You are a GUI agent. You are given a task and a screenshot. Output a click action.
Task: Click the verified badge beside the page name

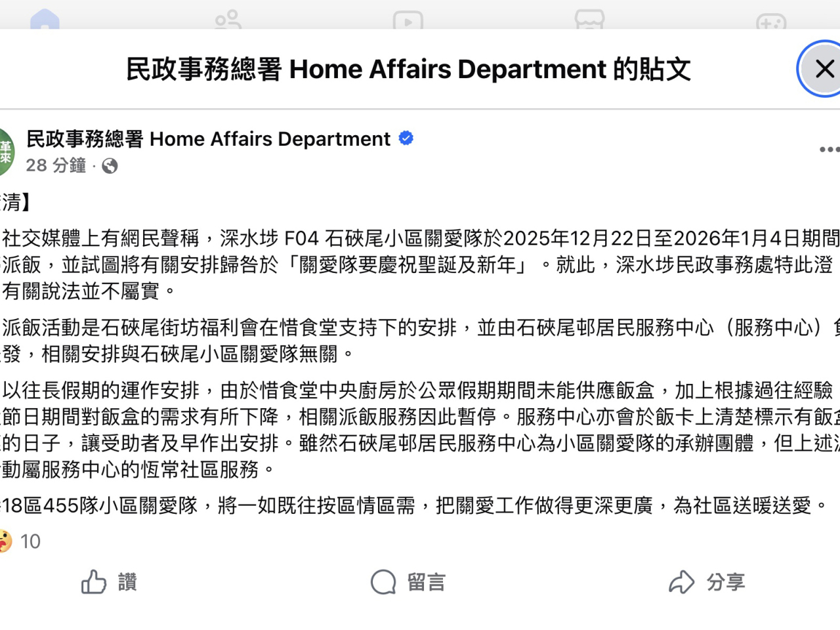(x=406, y=138)
